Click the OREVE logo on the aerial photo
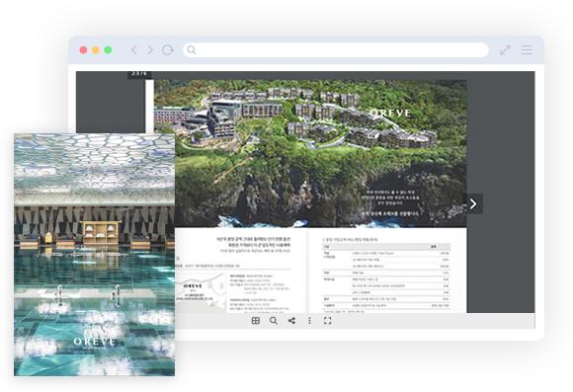The image size is (573, 392). point(390,114)
